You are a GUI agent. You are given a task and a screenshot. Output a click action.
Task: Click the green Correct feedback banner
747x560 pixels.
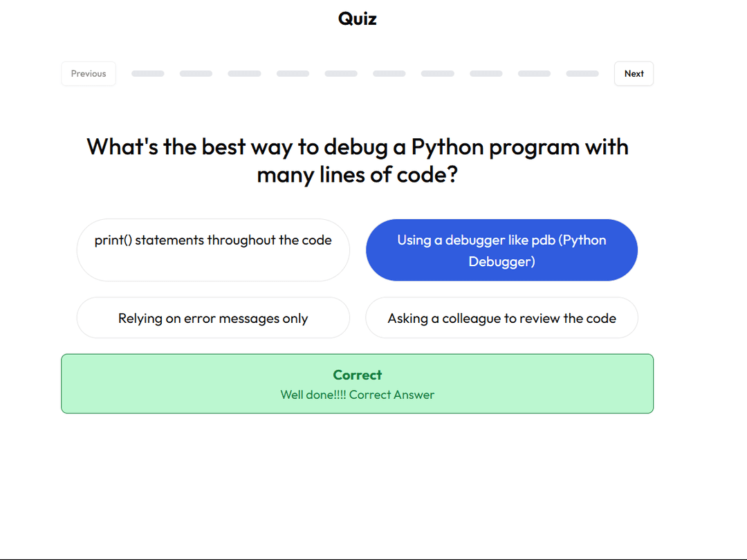[357, 383]
